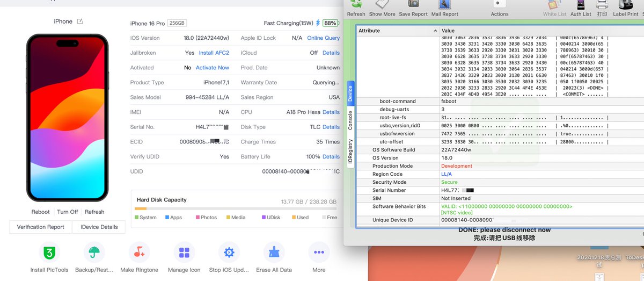Click the Turn Off button
644x281 pixels.
[68, 212]
